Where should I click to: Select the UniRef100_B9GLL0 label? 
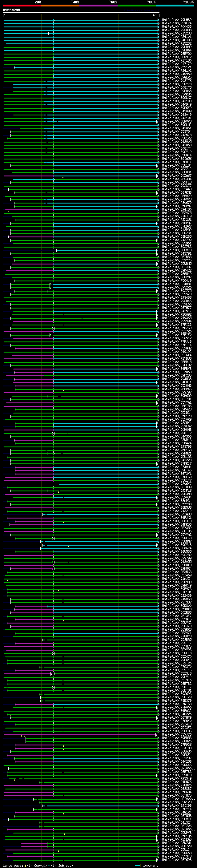(x=177, y=653)
